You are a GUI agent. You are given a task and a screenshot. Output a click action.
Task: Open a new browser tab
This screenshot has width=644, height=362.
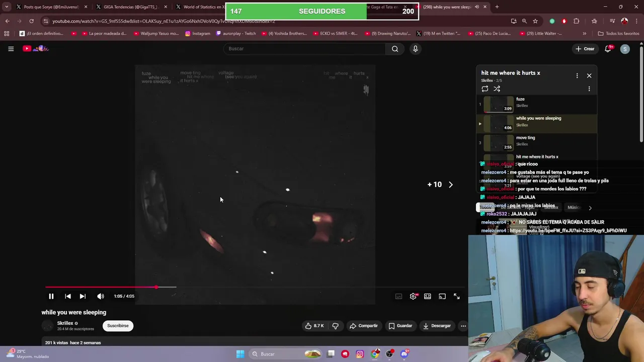coord(497,7)
